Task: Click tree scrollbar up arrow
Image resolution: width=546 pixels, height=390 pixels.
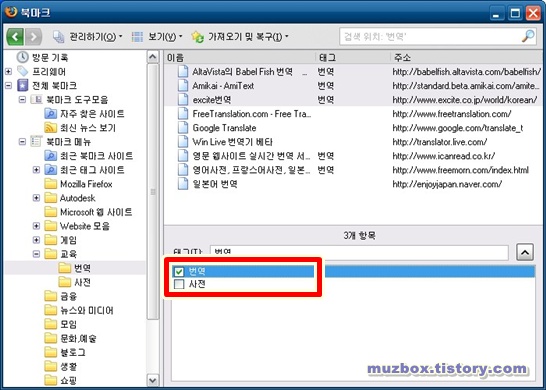Action: click(x=153, y=57)
